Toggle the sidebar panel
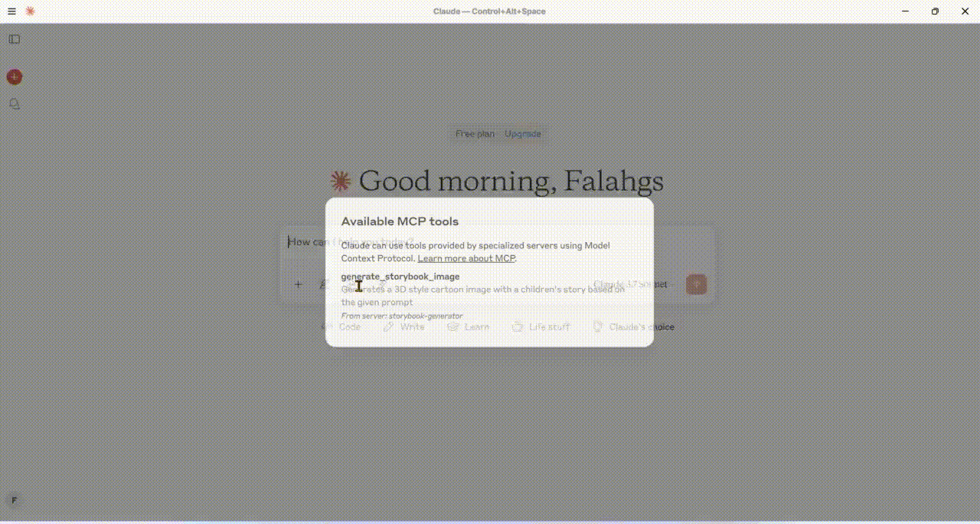 (14, 39)
